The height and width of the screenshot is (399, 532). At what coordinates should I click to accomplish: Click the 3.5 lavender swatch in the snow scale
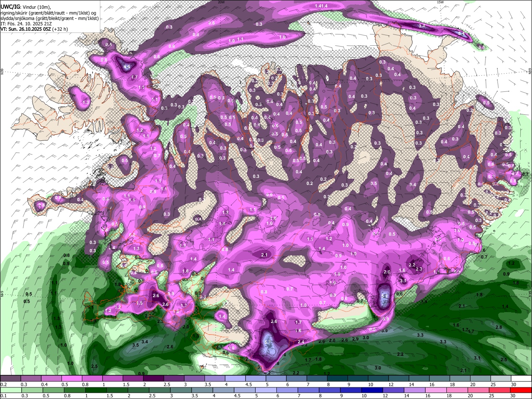point(214,379)
